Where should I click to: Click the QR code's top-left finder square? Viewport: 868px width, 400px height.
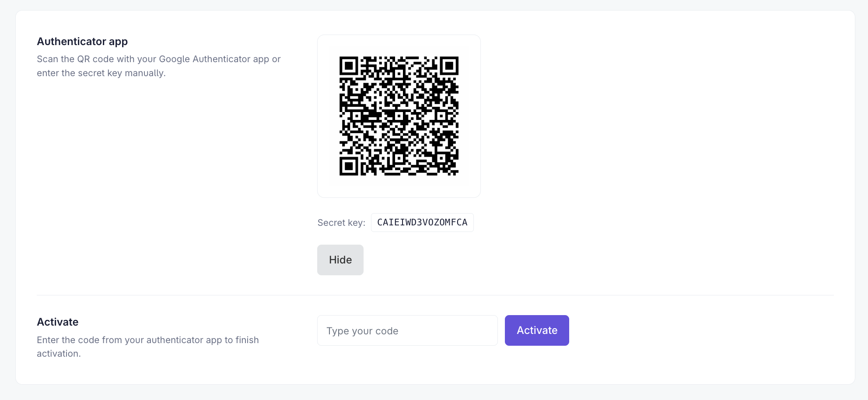349,66
